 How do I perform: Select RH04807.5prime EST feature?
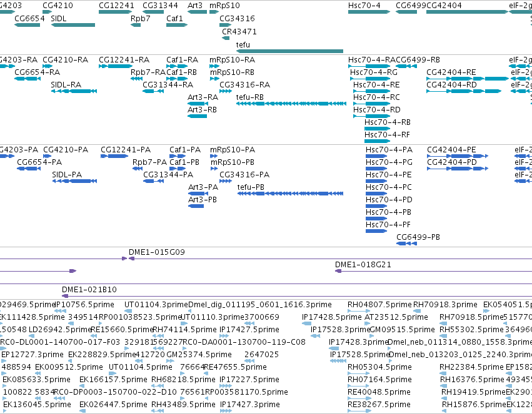pyautogui.click(x=359, y=311)
